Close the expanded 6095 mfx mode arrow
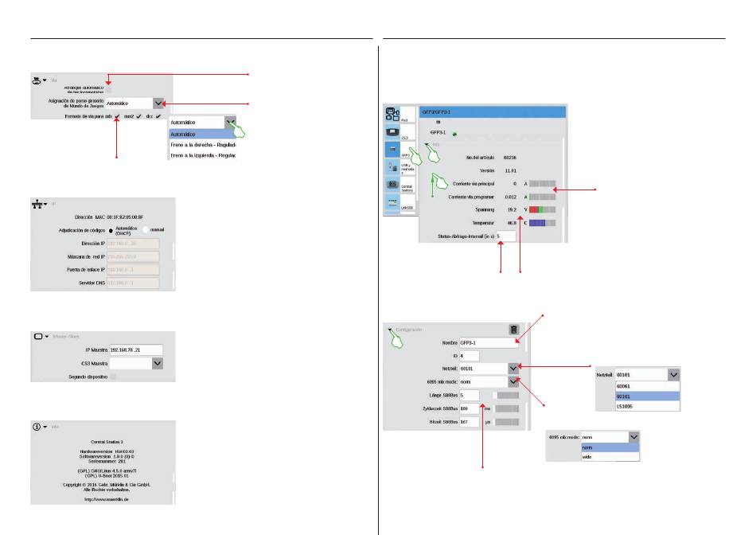756x535 pixels. click(633, 436)
